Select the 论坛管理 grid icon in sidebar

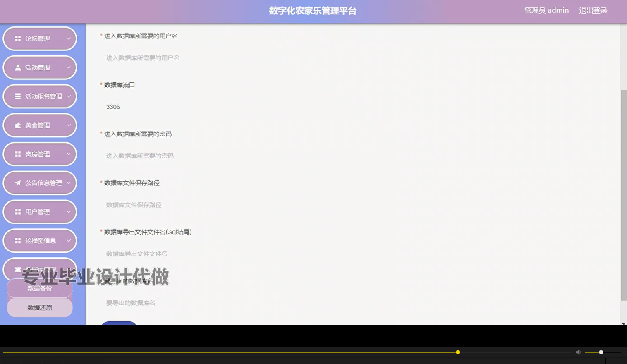pyautogui.click(x=18, y=38)
